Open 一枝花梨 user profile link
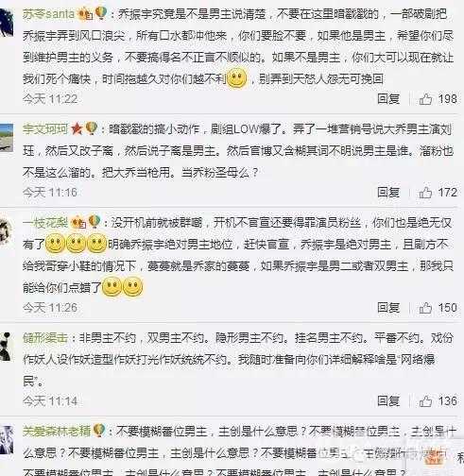 point(45,223)
